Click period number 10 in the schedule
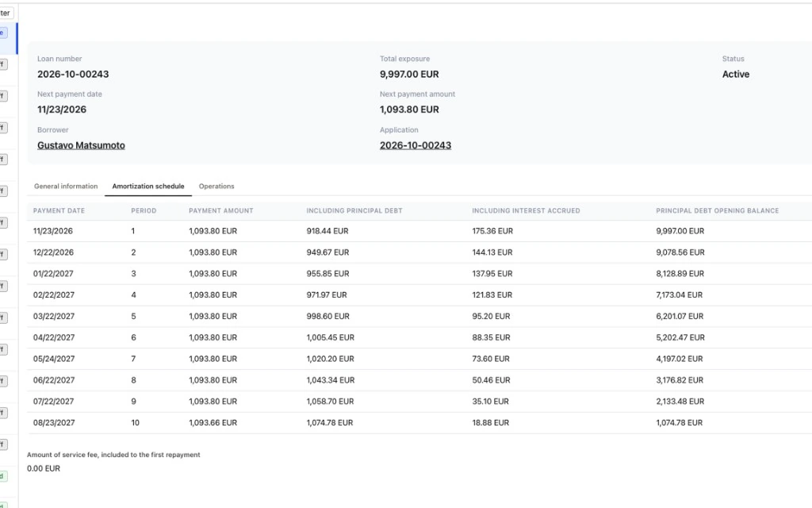Image resolution: width=812 pixels, height=508 pixels. [135, 422]
